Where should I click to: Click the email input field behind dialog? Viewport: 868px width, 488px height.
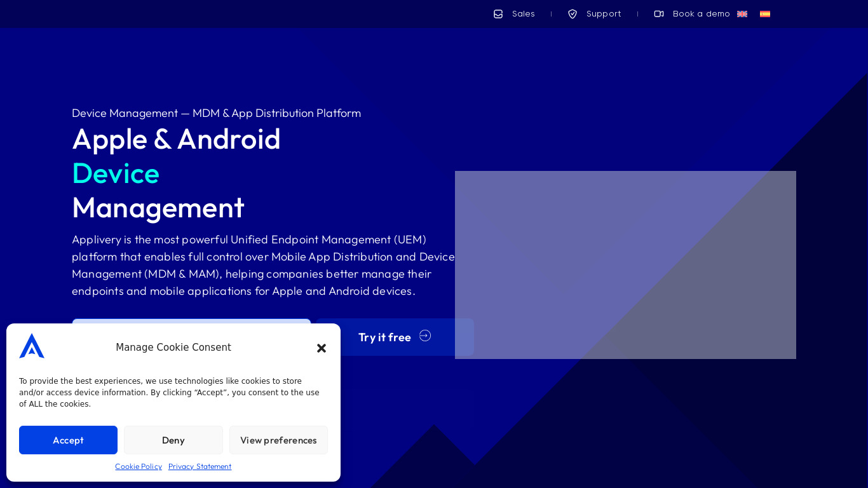pyautogui.click(x=191, y=321)
